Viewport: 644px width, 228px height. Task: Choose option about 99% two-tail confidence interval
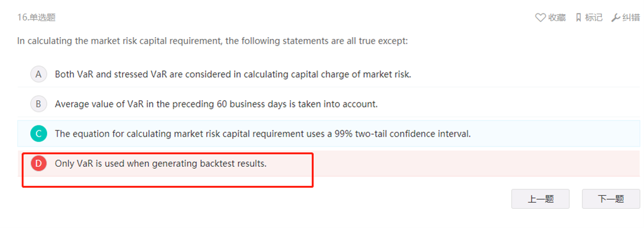[x=263, y=133]
